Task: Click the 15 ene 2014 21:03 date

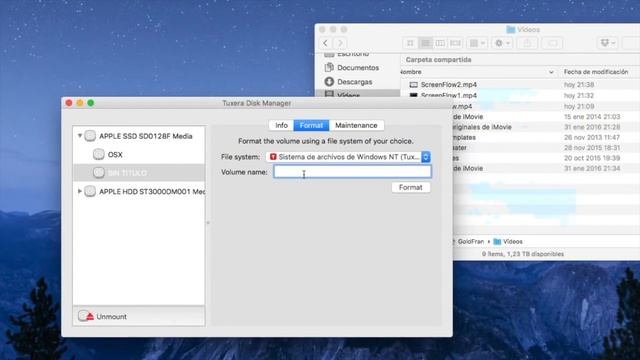Action: (592, 117)
